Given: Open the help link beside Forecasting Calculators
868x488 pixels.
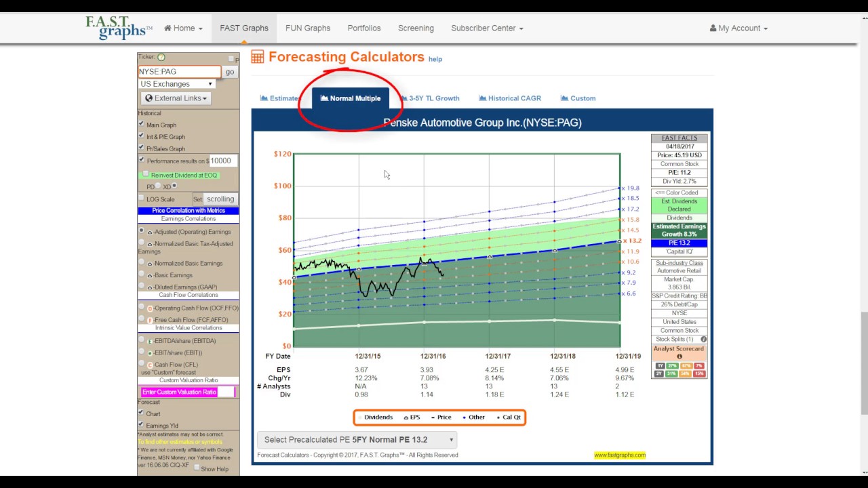Looking at the screenshot, I should (x=435, y=59).
